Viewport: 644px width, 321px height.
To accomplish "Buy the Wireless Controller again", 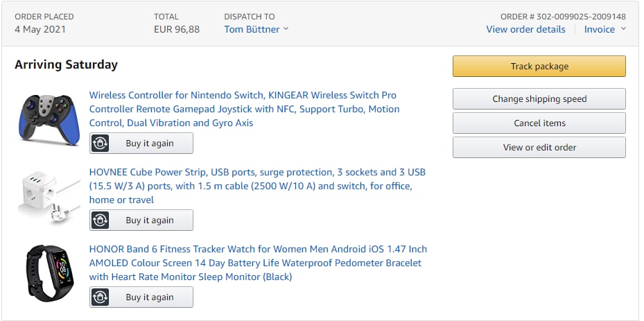I will click(149, 144).
